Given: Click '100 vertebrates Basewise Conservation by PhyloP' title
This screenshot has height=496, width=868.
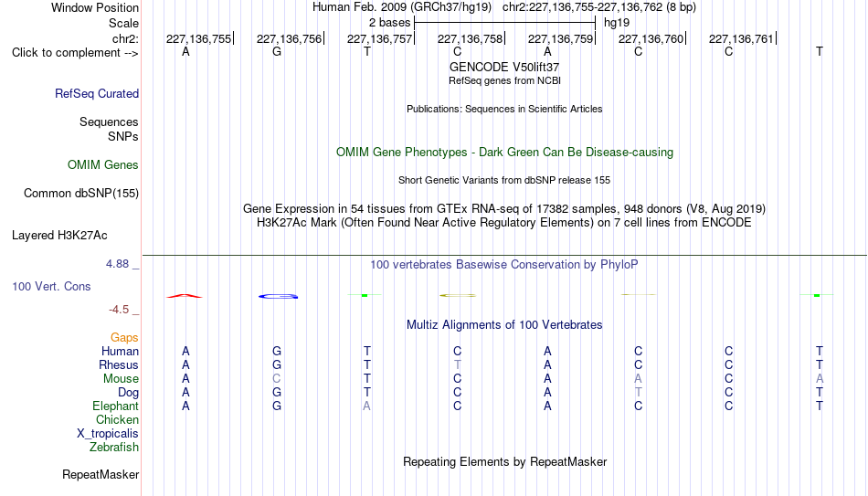Looking at the screenshot, I should [x=504, y=265].
